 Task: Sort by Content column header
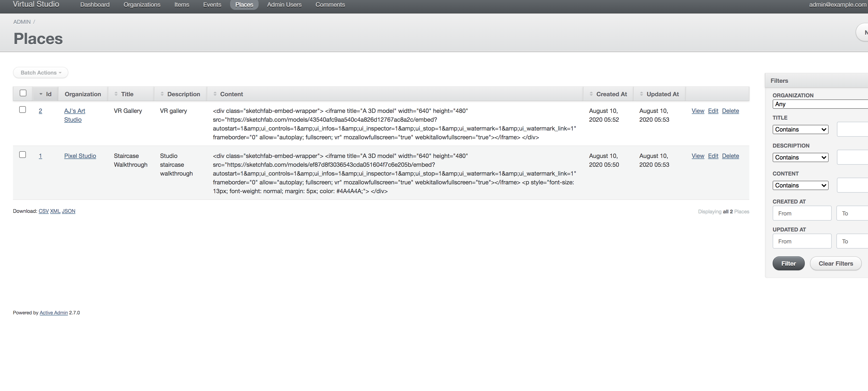[231, 94]
